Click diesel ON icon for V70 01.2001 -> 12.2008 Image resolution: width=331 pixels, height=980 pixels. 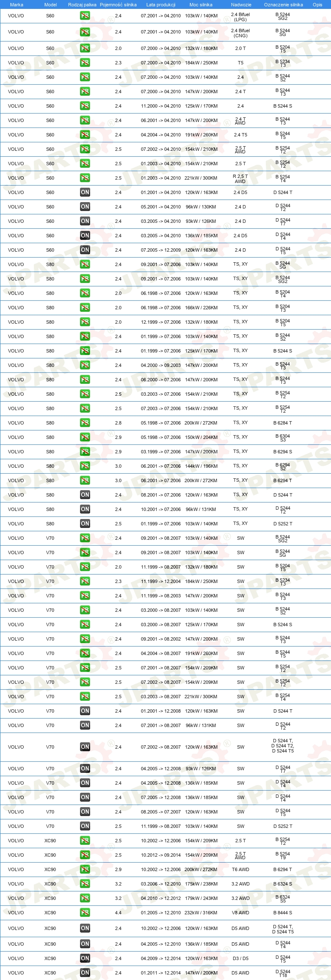[x=85, y=711]
